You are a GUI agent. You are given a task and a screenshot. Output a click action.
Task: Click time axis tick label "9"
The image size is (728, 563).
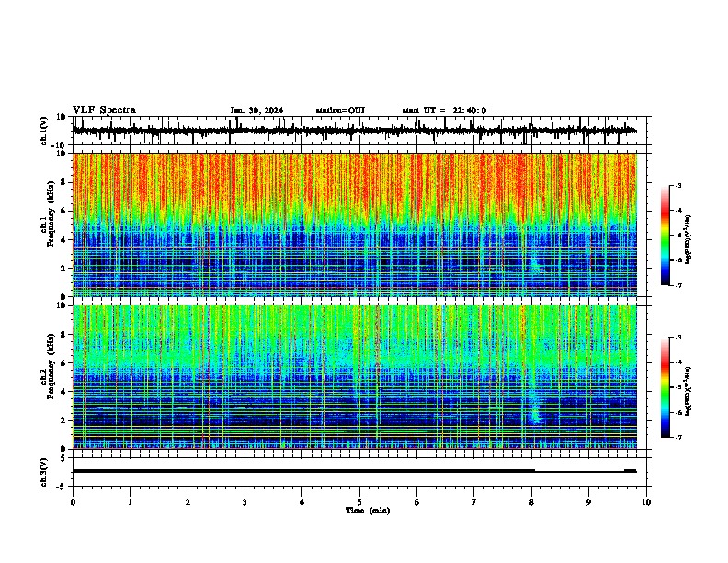pos(588,502)
